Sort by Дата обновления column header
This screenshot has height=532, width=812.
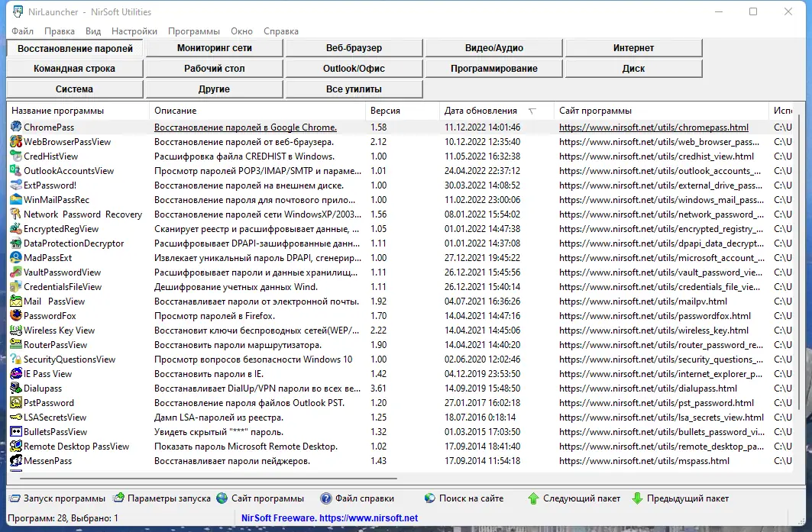[x=497, y=110]
